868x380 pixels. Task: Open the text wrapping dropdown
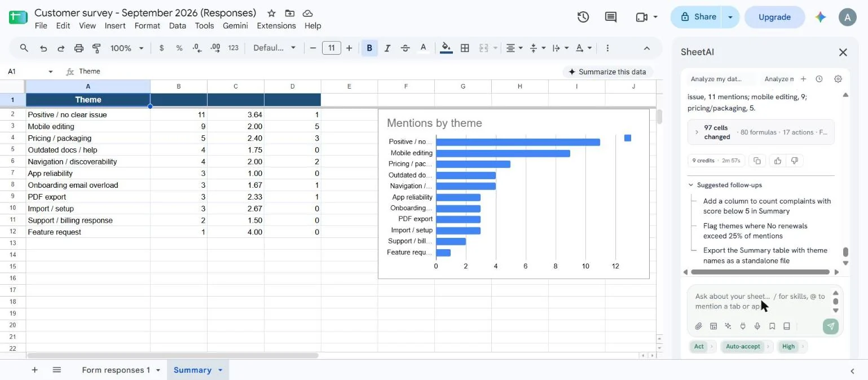[x=559, y=48]
